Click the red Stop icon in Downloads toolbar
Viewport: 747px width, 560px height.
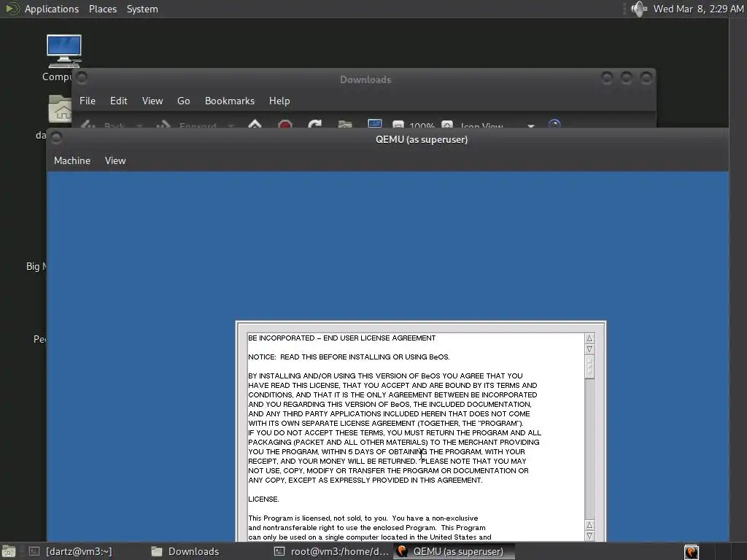tap(285, 124)
